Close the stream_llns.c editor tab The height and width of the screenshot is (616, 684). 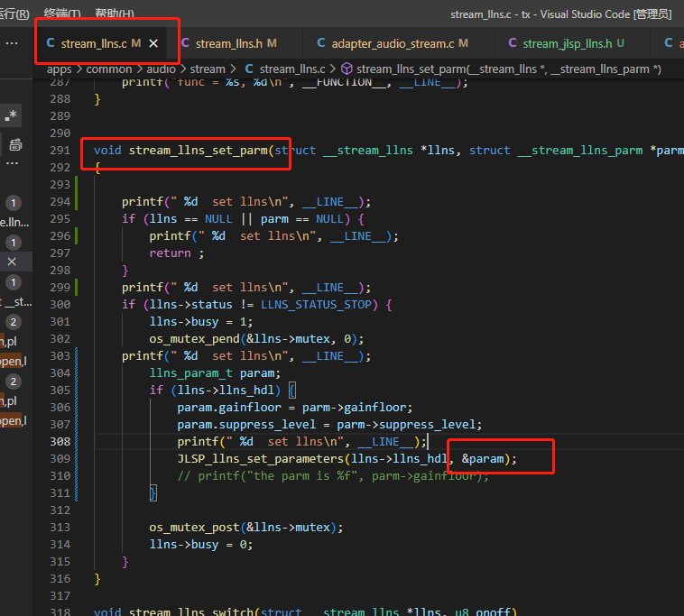[x=153, y=43]
